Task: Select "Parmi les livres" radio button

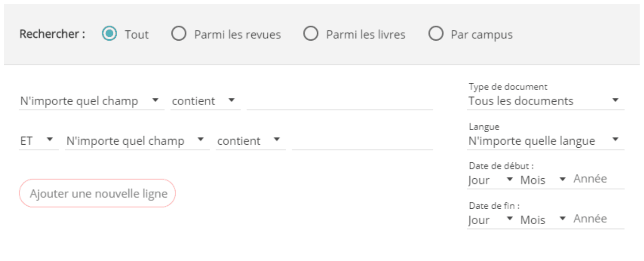Action: point(311,34)
